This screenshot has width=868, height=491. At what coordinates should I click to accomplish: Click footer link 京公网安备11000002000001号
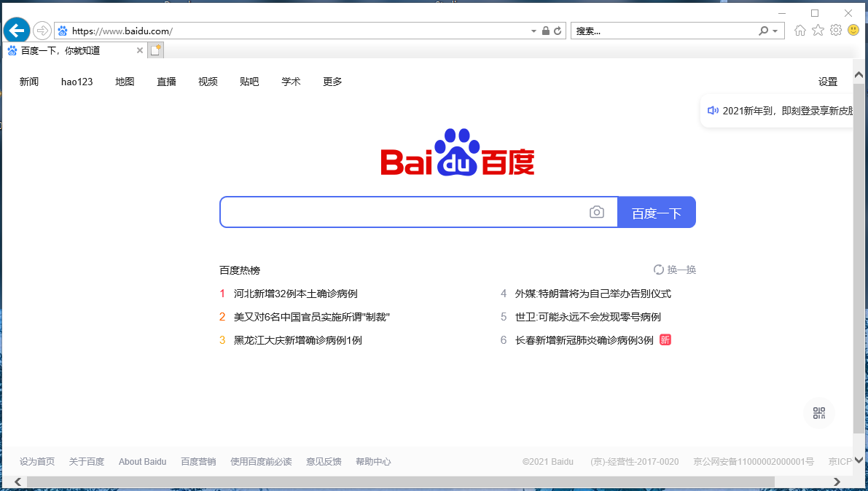point(754,462)
